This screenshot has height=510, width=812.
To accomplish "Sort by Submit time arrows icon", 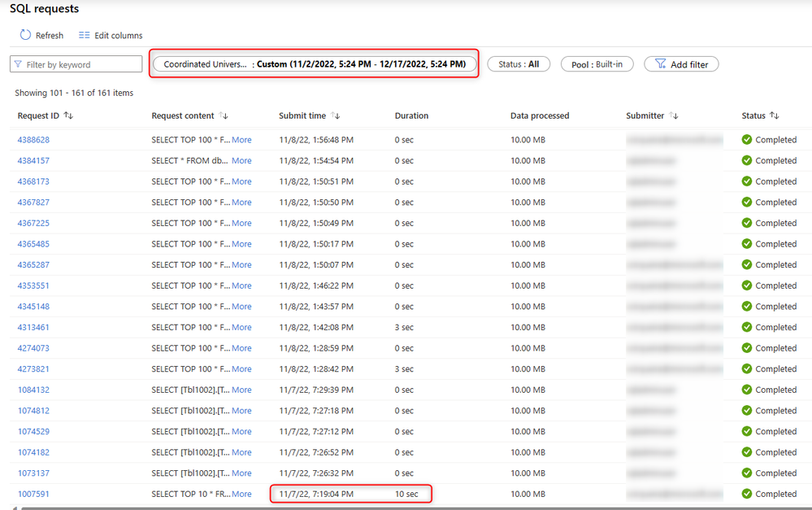I will click(336, 116).
